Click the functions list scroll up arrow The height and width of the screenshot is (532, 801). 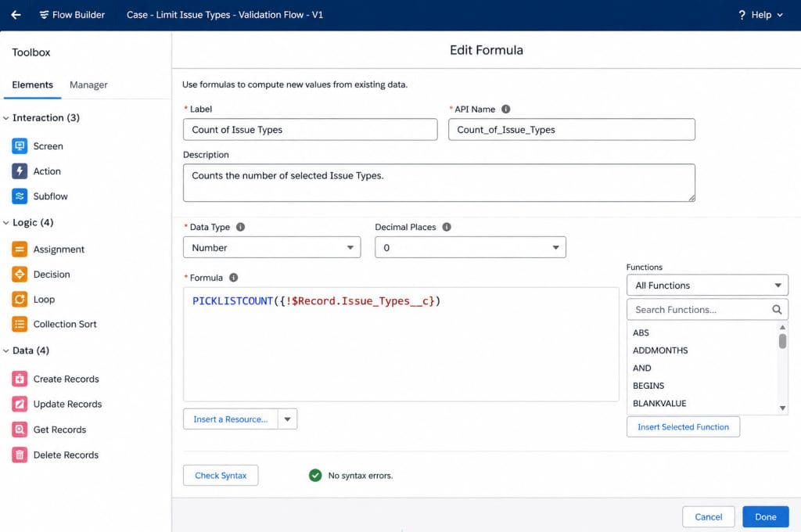(782, 327)
